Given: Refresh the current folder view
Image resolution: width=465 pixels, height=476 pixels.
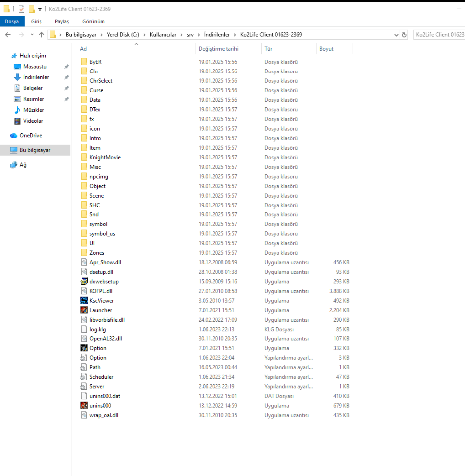Looking at the screenshot, I should point(404,35).
